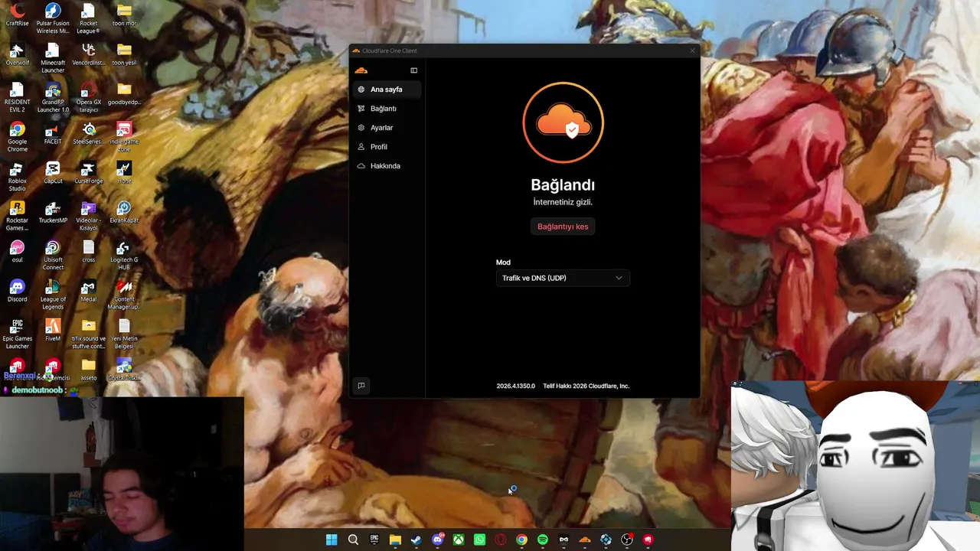980x551 pixels.
Task: Select the Overwolf desktop icon
Action: 17,55
